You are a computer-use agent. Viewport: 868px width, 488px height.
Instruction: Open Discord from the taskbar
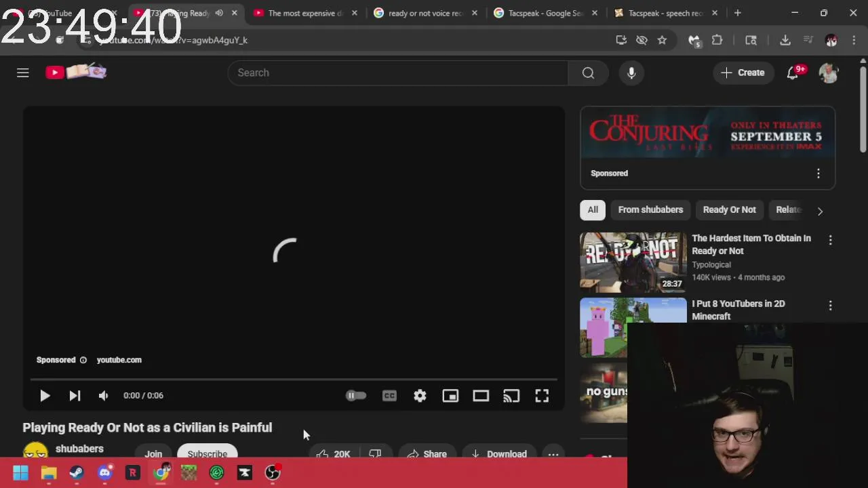pyautogui.click(x=104, y=473)
